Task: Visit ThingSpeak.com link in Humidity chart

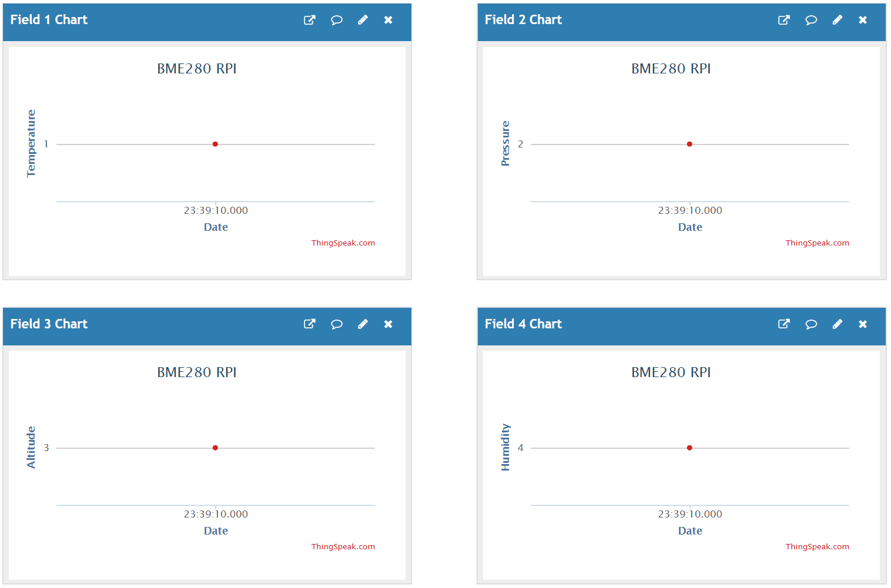Action: click(x=817, y=547)
